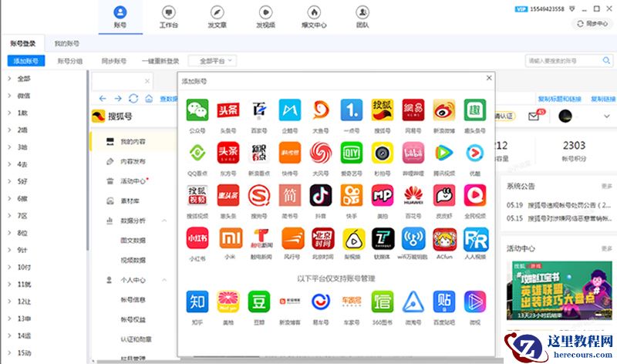Screen dimensions: 617x364
Task: Select the 人人视频 platform icon
Action: (476, 239)
